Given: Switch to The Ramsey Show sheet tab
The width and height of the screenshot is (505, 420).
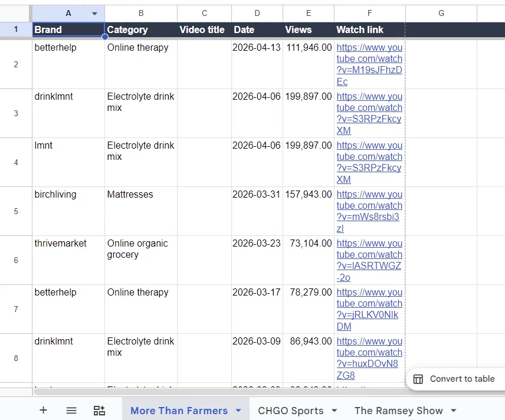Looking at the screenshot, I should (398, 411).
